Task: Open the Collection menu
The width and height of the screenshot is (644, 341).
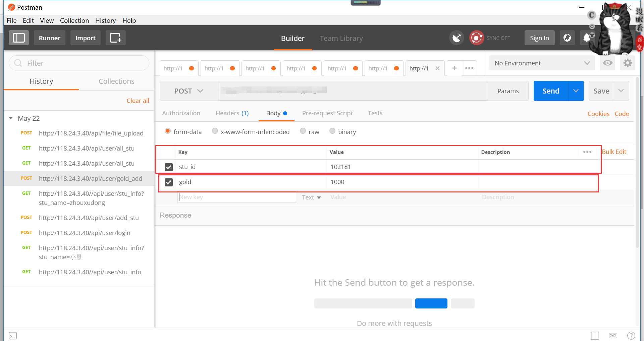Action: click(x=74, y=20)
